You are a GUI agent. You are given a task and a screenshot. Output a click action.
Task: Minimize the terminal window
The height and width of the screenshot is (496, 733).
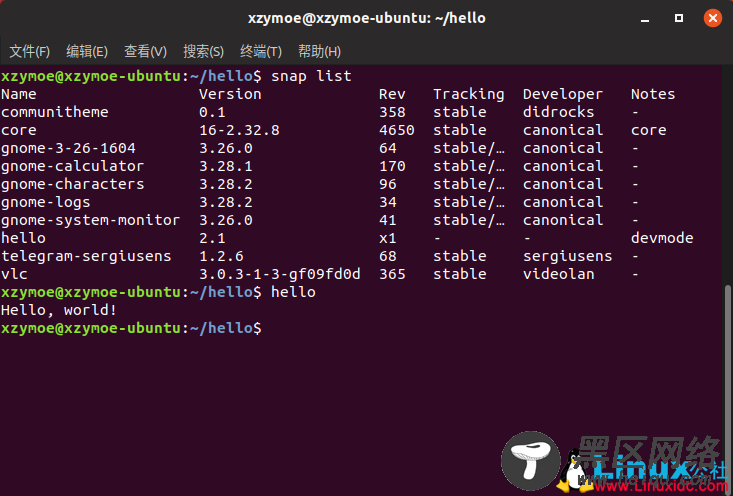(x=645, y=19)
